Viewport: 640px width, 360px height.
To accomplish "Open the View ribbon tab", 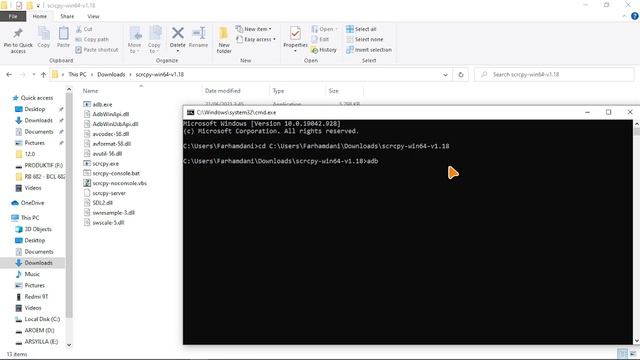I will point(93,16).
